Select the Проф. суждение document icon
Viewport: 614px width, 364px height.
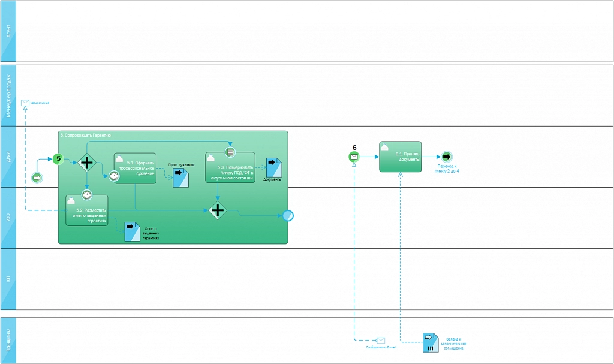(180, 178)
